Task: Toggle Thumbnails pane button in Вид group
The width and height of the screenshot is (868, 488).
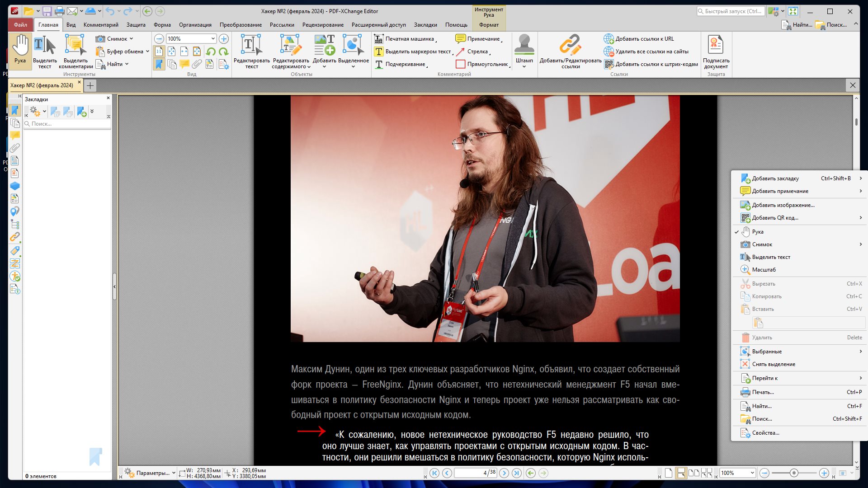Action: [172, 64]
